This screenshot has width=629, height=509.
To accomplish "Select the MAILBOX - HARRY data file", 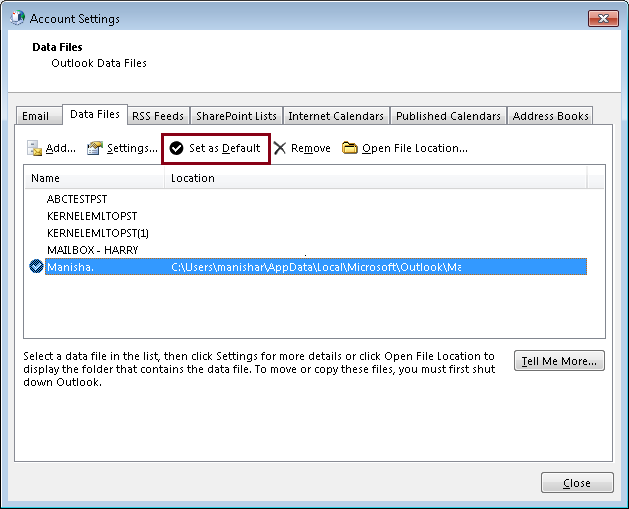I will (x=93, y=249).
